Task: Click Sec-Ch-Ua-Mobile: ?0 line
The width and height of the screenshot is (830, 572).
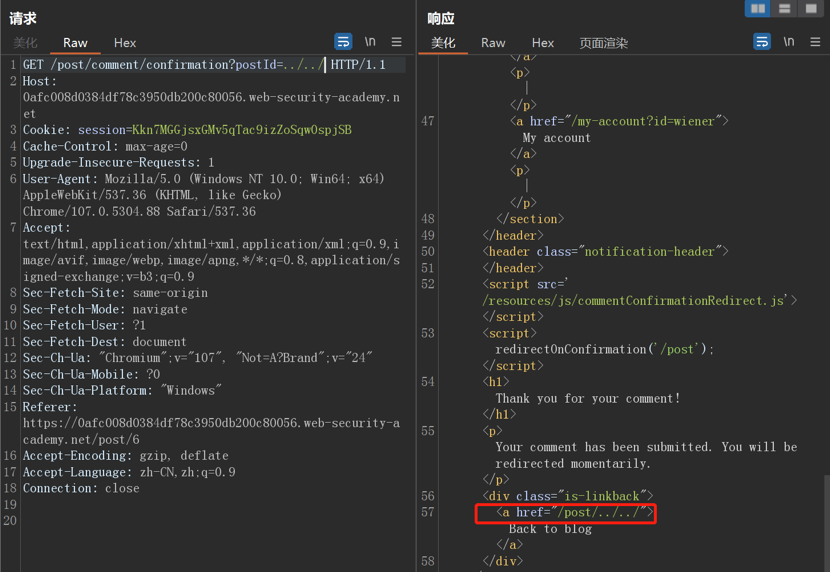Action: [x=91, y=374]
